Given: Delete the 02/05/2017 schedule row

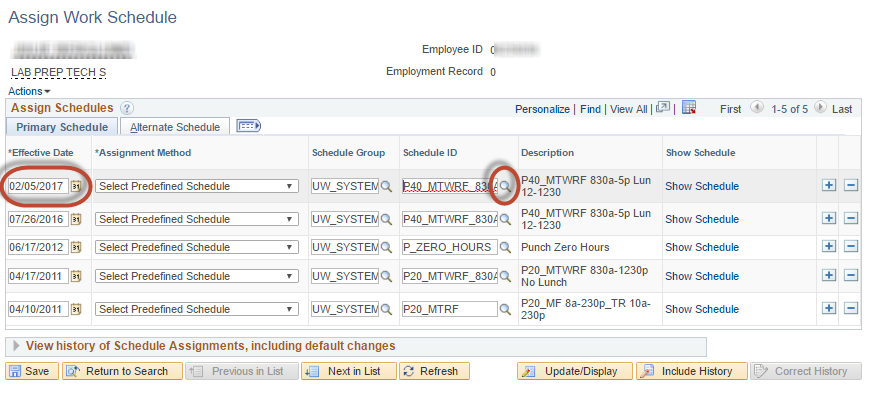Looking at the screenshot, I should (851, 186).
